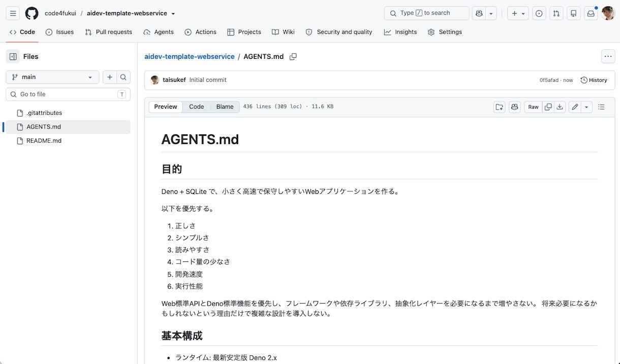Switch to the Agents tab
The width and height of the screenshot is (620, 364).
pyautogui.click(x=159, y=32)
